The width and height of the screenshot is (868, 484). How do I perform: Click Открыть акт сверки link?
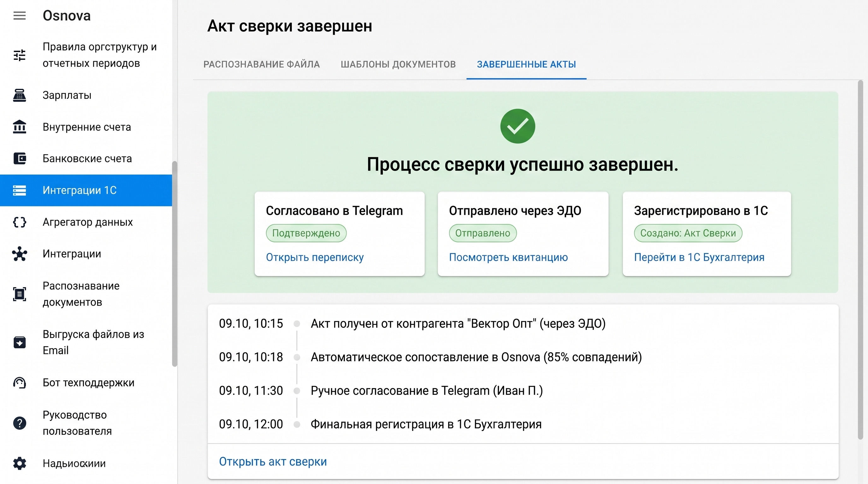(x=273, y=461)
